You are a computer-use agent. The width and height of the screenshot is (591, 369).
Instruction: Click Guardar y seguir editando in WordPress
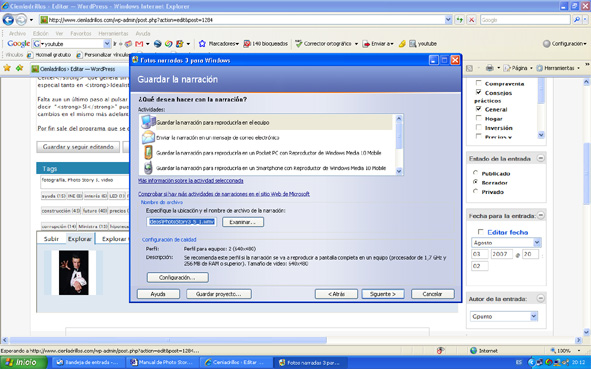[x=78, y=147]
